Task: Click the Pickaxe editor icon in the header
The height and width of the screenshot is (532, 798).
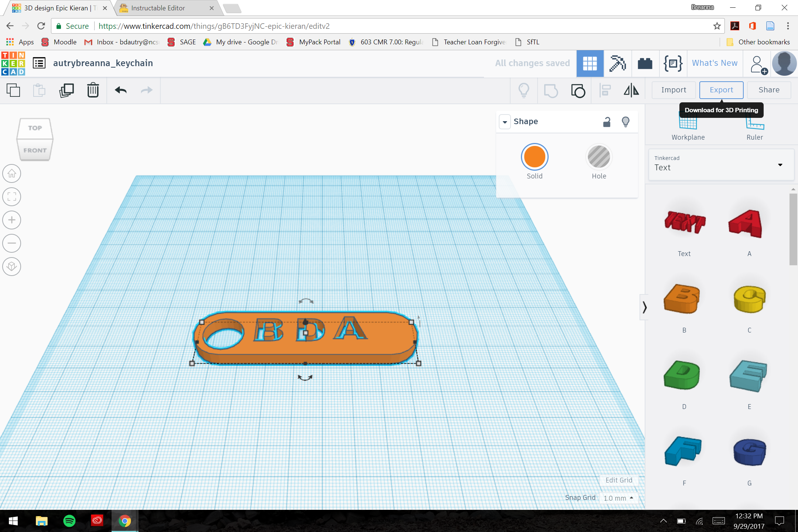Action: point(618,63)
